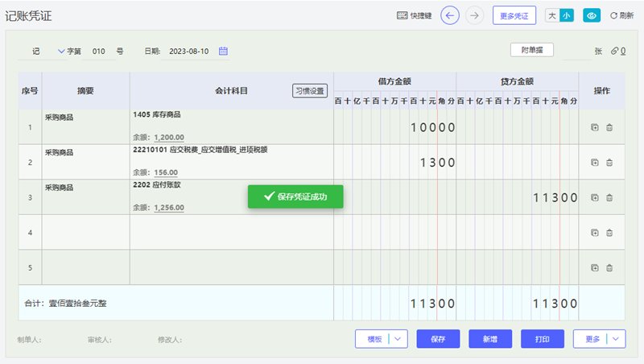Open the 快捷键 shortcuts menu

pos(415,15)
